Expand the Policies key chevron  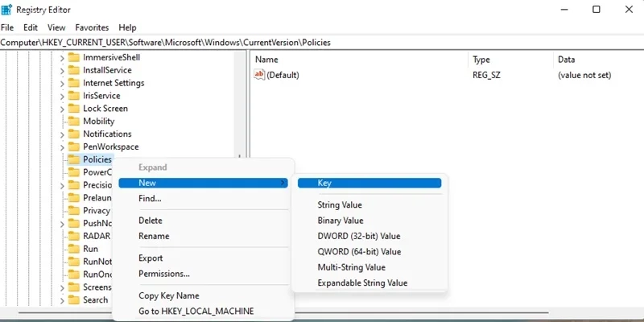[62, 160]
